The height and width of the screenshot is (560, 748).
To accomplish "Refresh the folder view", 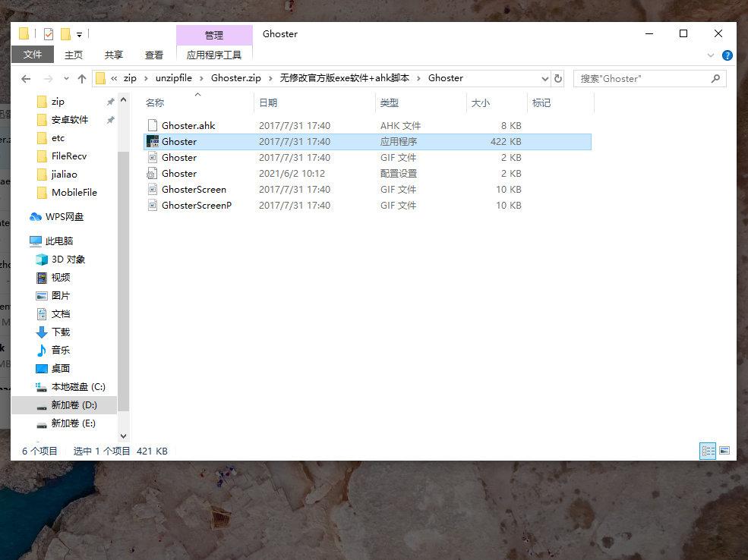I will click(558, 79).
